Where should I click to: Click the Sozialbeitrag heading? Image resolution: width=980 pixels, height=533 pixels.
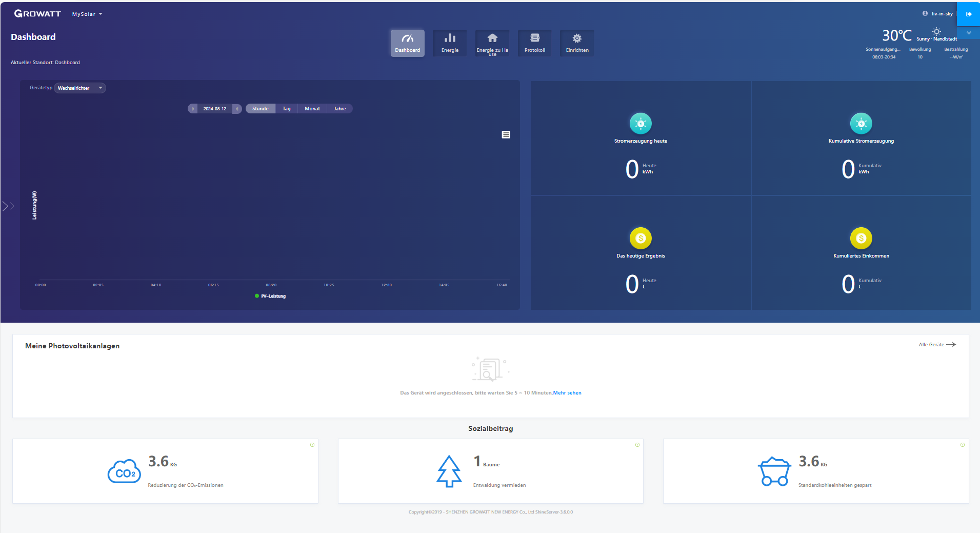tap(490, 428)
